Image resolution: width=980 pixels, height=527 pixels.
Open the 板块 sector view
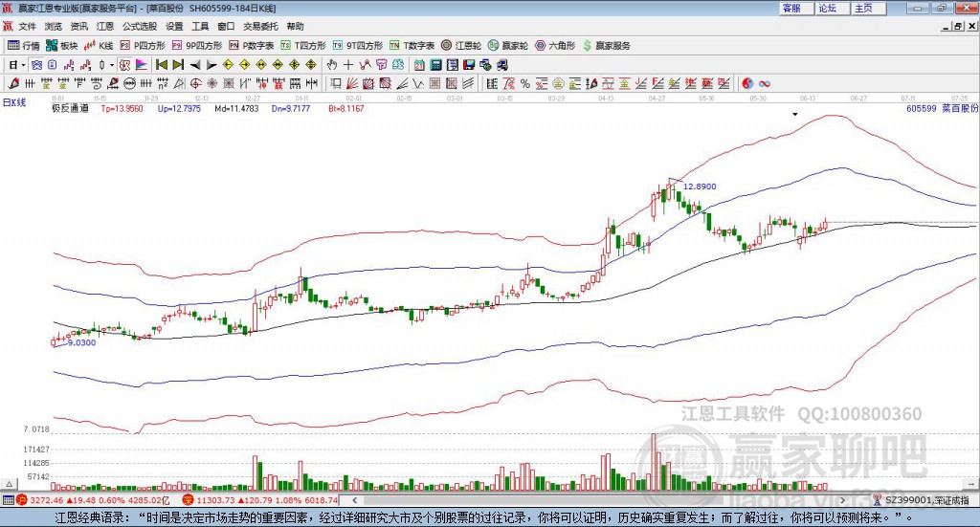(x=61, y=46)
